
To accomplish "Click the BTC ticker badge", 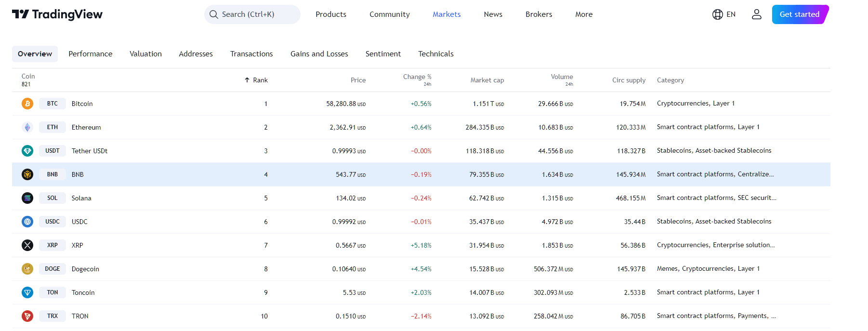I will tap(53, 104).
